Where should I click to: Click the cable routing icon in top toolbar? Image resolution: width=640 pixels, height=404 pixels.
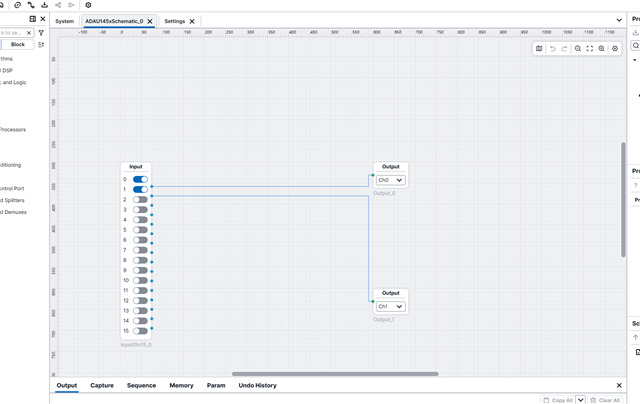31,5
